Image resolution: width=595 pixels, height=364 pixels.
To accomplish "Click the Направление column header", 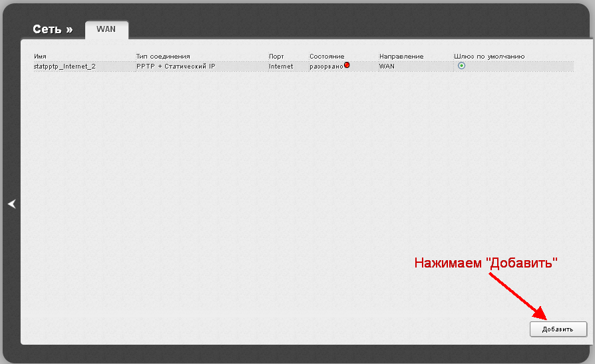I will (401, 57).
